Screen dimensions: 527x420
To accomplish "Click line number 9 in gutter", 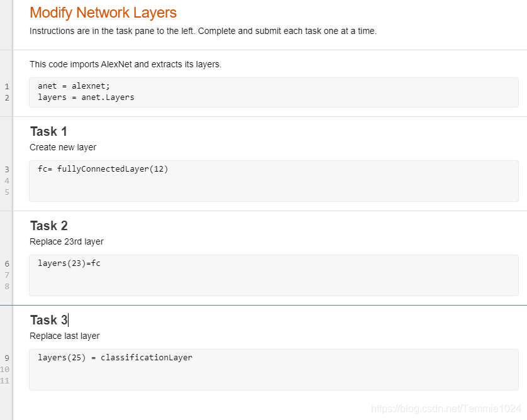I will pos(7,358).
